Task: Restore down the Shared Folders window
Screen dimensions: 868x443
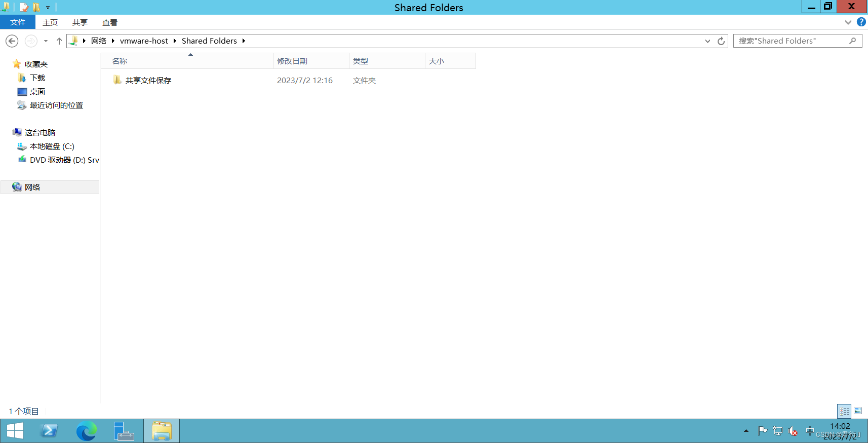Action: coord(828,6)
